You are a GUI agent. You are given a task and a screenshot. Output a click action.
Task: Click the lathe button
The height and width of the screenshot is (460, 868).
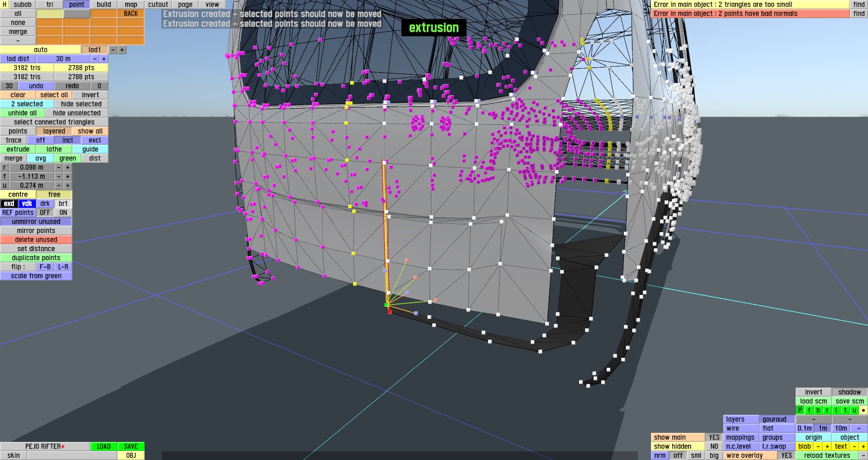pos(54,149)
